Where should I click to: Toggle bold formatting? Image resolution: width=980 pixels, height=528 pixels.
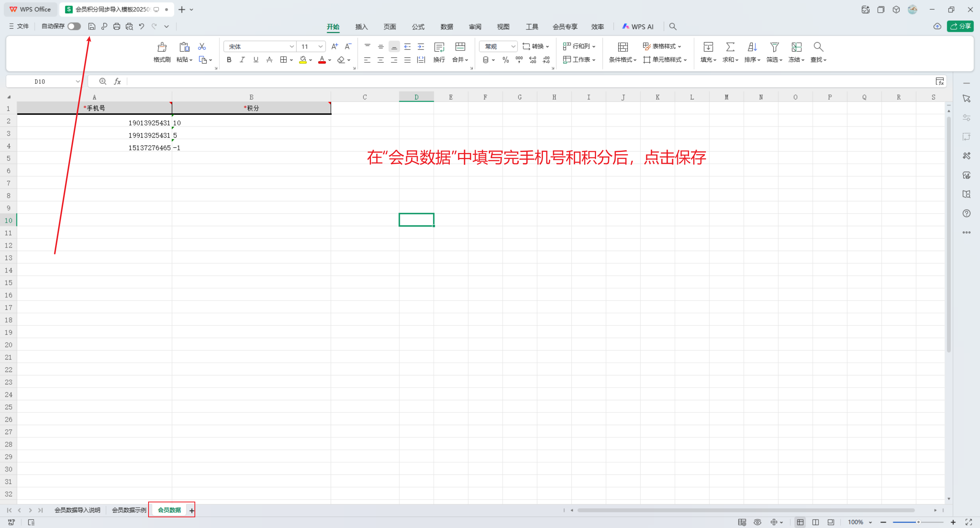pos(229,60)
